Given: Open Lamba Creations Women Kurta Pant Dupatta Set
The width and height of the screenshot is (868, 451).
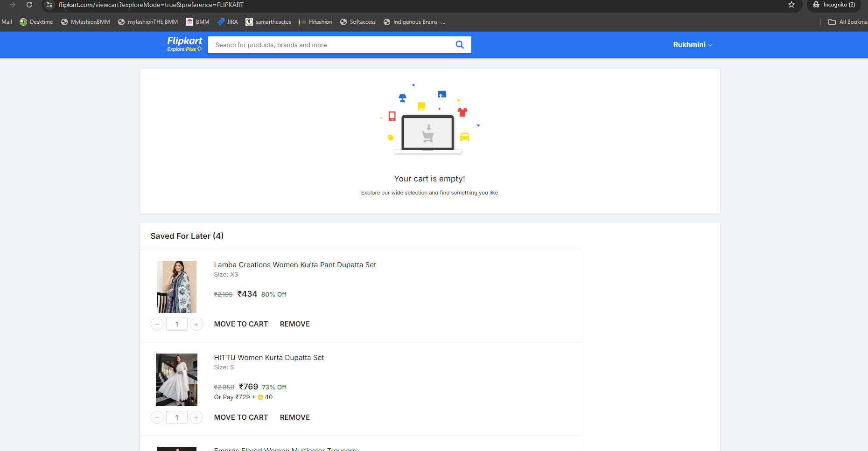Looking at the screenshot, I should (295, 265).
